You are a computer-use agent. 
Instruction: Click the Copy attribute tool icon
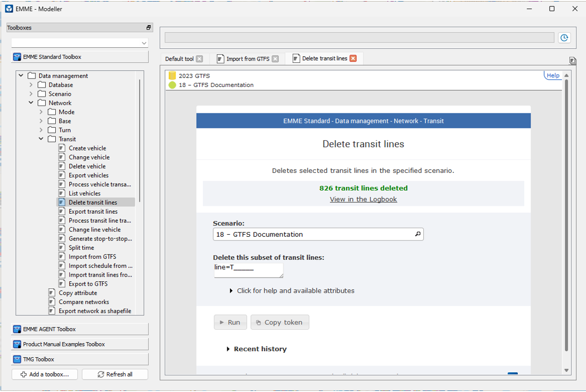(52, 293)
